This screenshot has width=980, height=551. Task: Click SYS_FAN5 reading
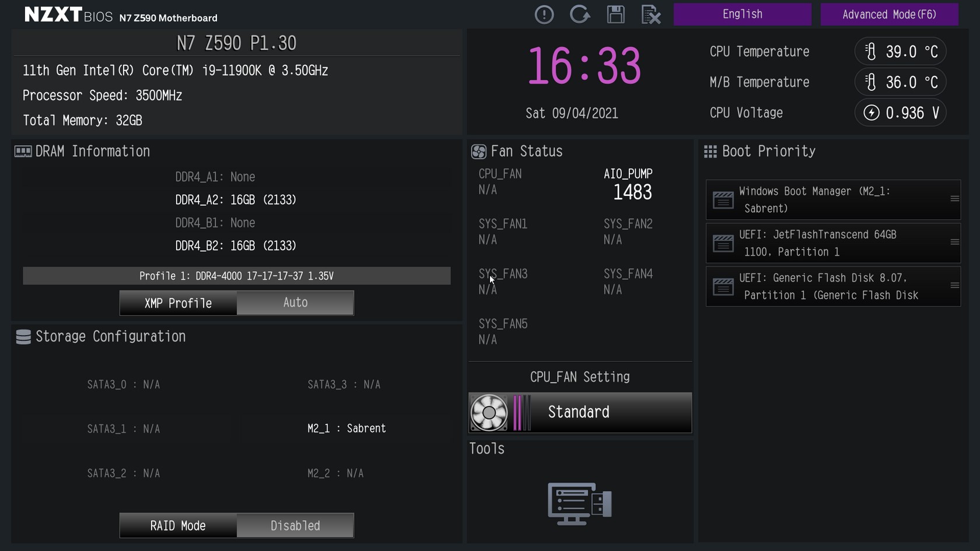[x=503, y=332]
